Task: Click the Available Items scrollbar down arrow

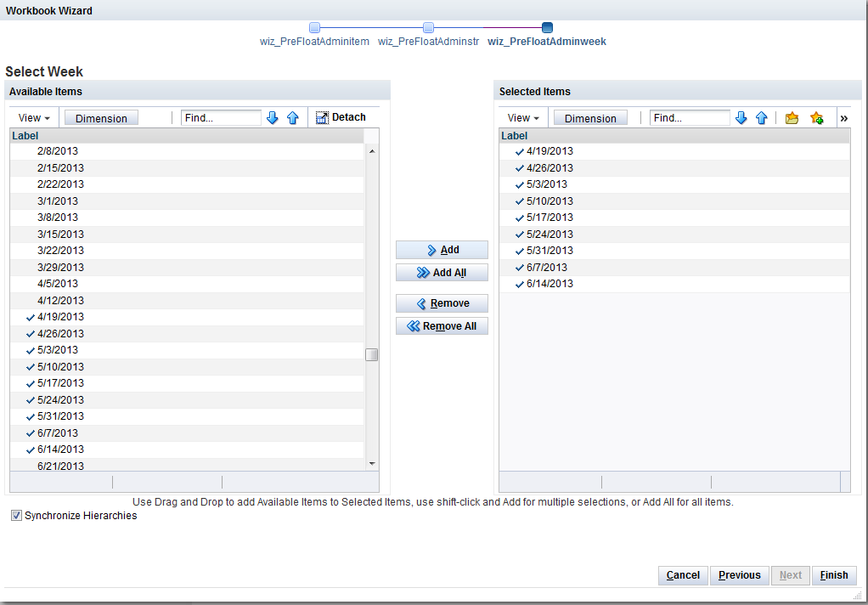Action: point(372,463)
